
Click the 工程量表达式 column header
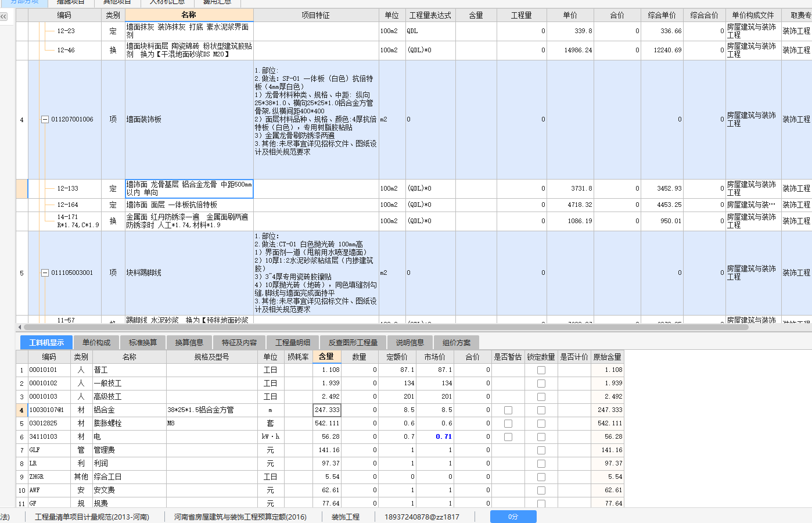[430, 15]
